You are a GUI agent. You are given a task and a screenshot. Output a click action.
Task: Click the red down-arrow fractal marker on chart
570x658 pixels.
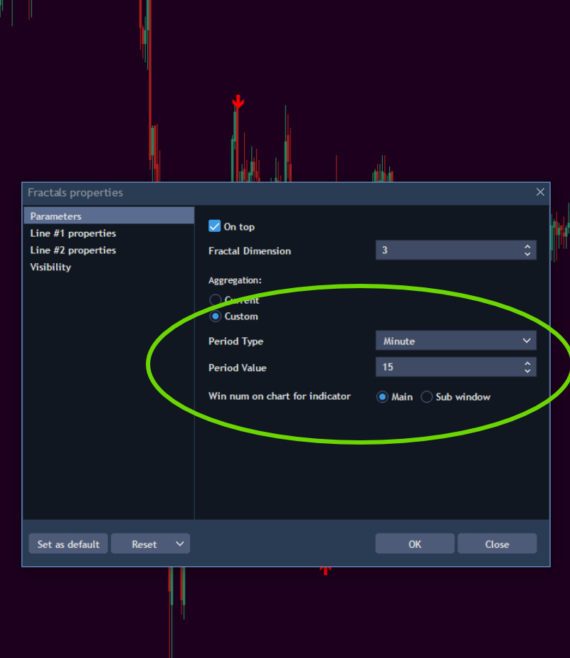pyautogui.click(x=238, y=102)
